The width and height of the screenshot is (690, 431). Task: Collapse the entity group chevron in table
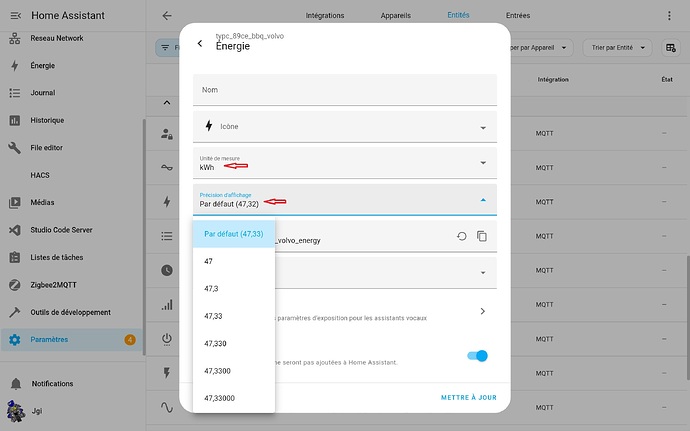coord(167,103)
